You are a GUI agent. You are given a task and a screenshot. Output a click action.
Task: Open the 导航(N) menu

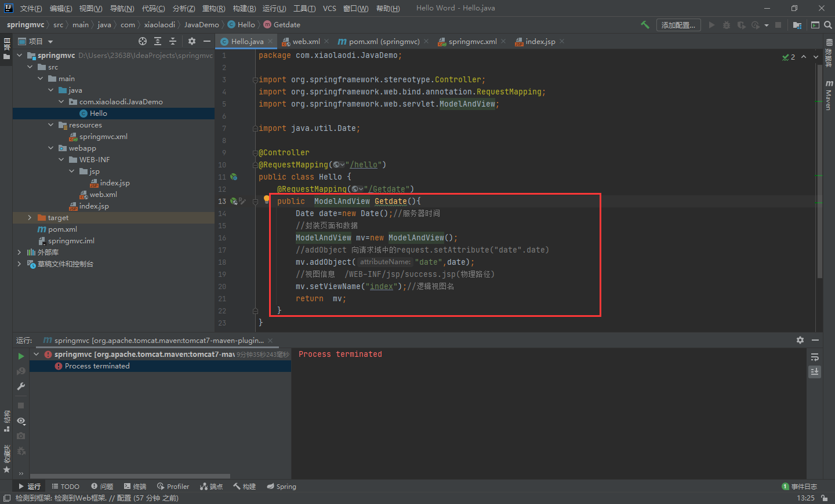pos(122,8)
